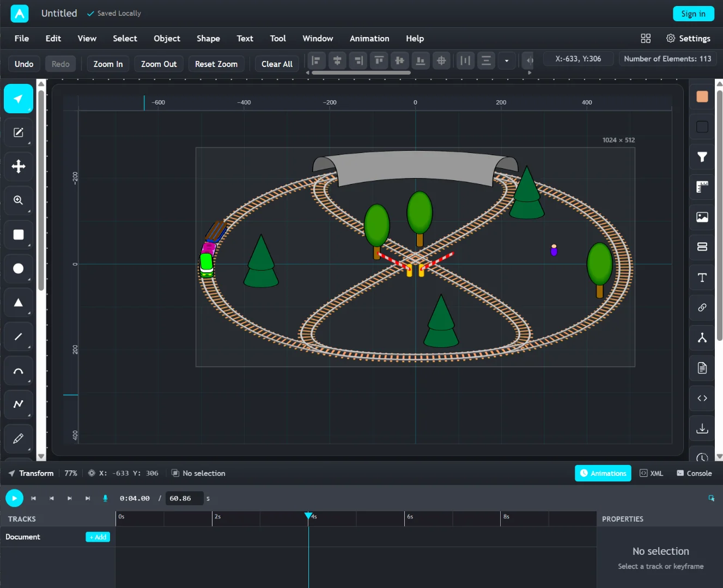This screenshot has width=723, height=588.
Task: Pick the orange fill color swatch
Action: click(x=702, y=96)
